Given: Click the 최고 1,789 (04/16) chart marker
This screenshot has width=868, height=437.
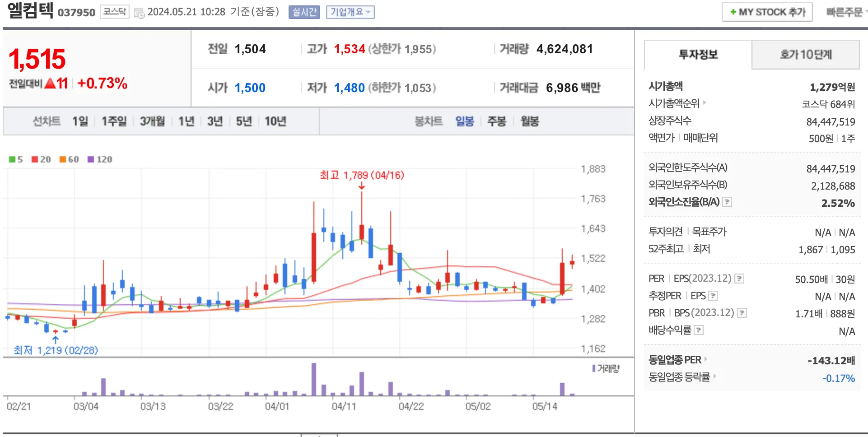Looking at the screenshot, I should point(362,175).
